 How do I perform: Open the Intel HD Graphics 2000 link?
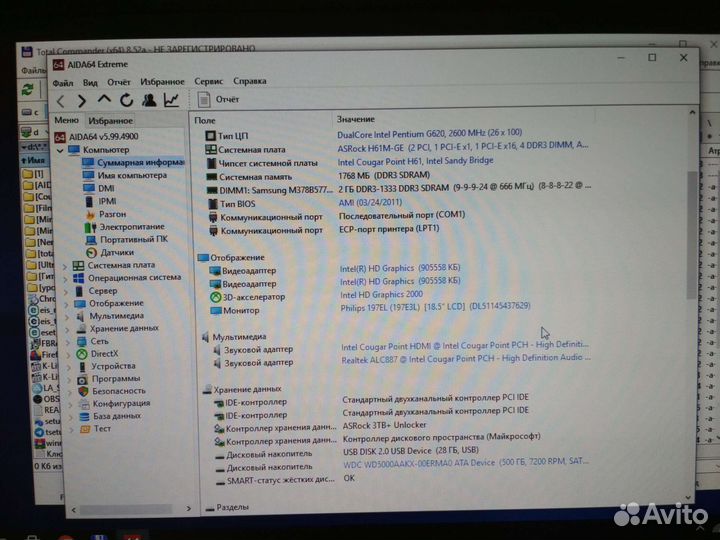382,294
